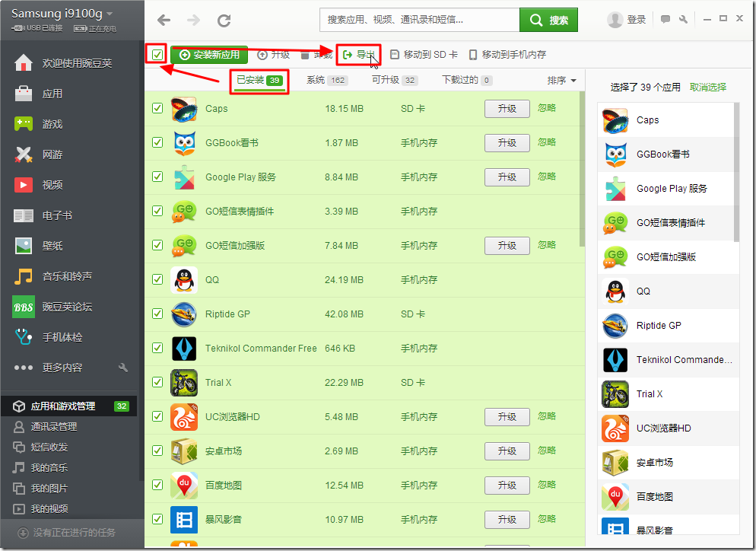The image size is (756, 551).
Task: Go forward with the right arrow
Action: point(193,20)
